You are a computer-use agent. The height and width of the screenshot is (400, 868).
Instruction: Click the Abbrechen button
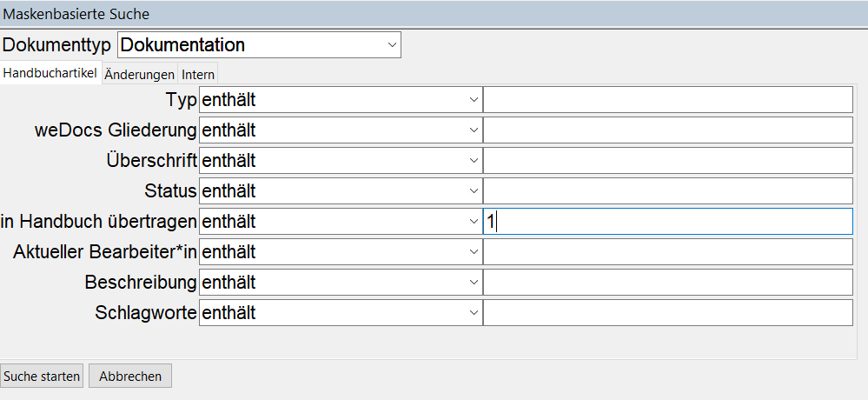coord(130,377)
